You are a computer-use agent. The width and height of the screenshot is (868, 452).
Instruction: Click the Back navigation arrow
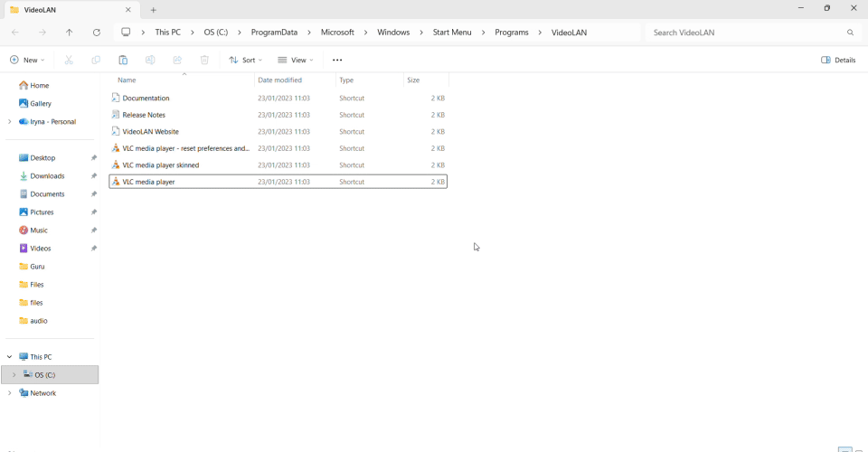pos(15,33)
